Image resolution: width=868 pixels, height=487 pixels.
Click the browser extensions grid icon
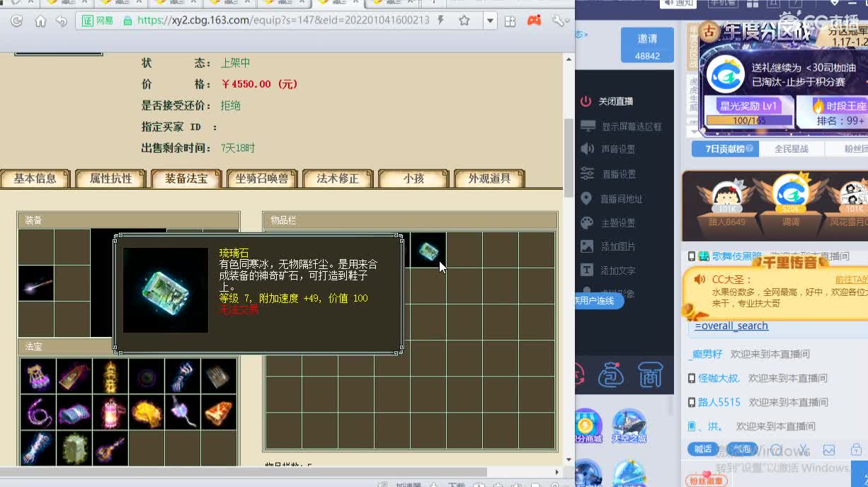coord(510,21)
